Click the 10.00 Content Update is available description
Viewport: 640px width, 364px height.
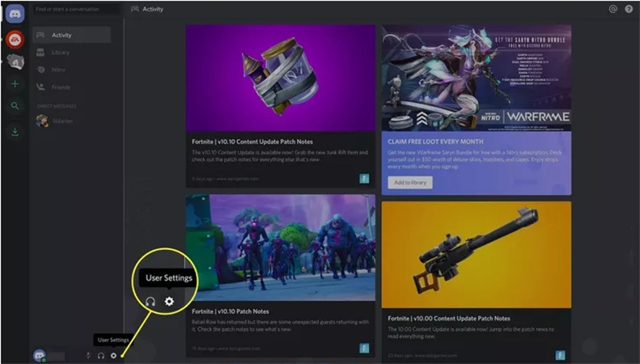coord(471,332)
